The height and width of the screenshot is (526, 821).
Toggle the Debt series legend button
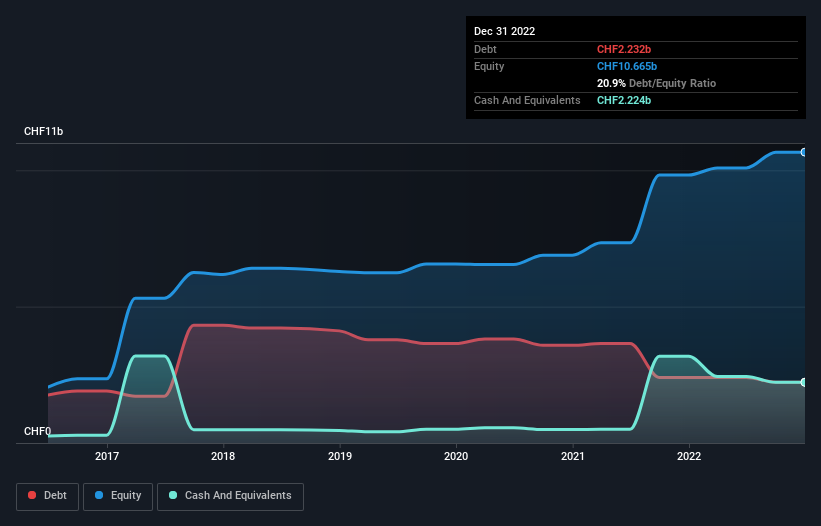pyautogui.click(x=47, y=496)
